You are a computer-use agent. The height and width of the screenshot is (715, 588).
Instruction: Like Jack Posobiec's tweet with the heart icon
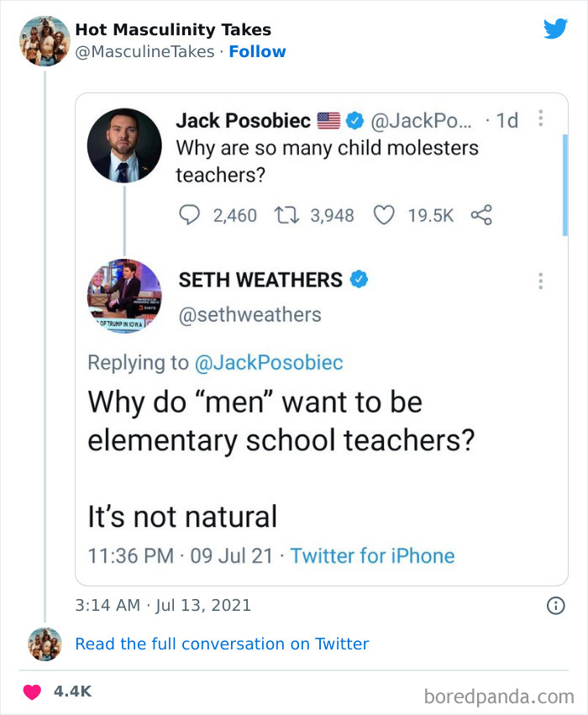(384, 215)
